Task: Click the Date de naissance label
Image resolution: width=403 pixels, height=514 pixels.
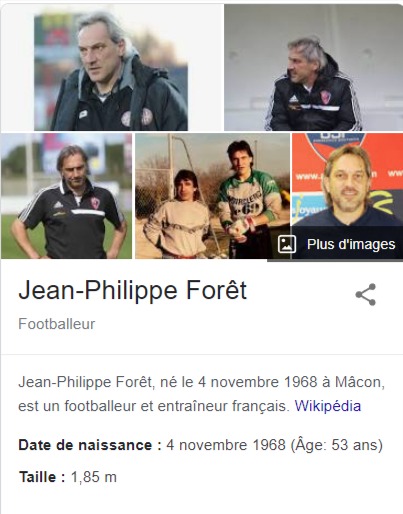Action: click(x=90, y=445)
